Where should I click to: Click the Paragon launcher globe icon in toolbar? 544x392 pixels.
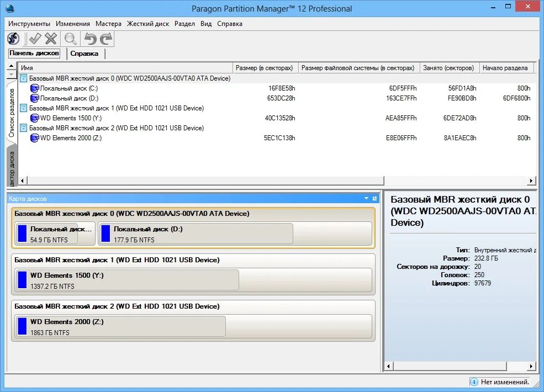(13, 39)
